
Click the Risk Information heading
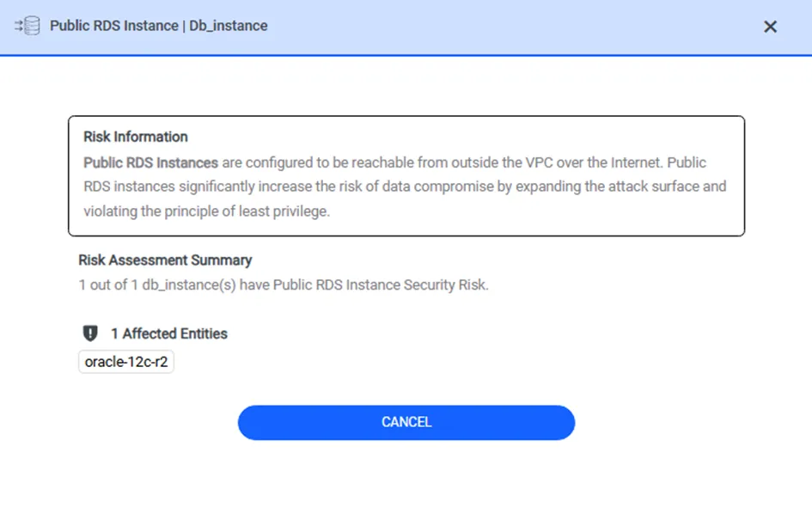point(136,137)
